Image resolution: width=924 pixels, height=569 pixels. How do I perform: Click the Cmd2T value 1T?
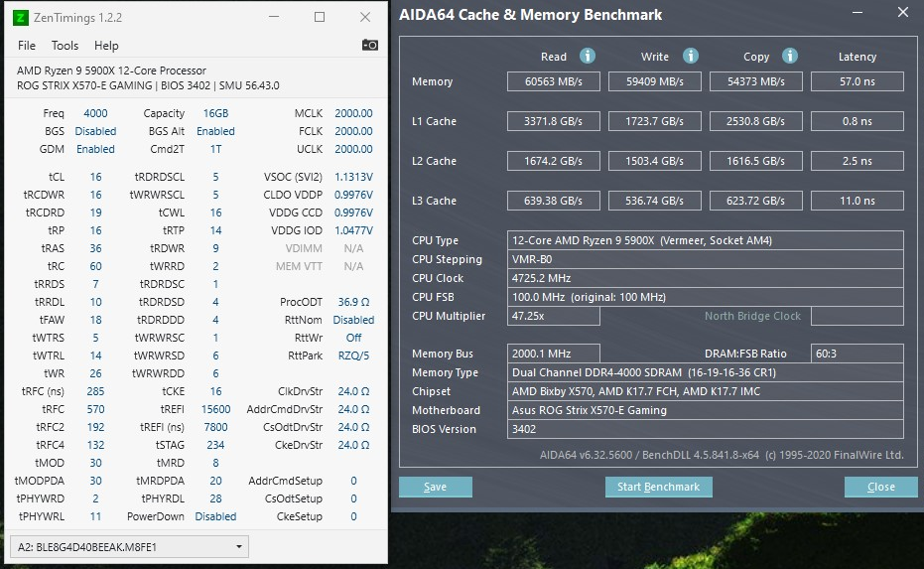pos(215,149)
